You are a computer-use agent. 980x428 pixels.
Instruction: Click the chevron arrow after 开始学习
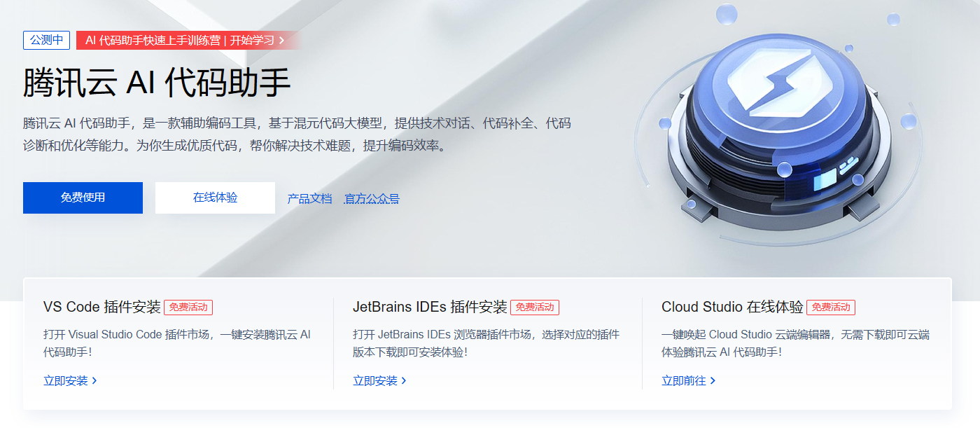[281, 40]
